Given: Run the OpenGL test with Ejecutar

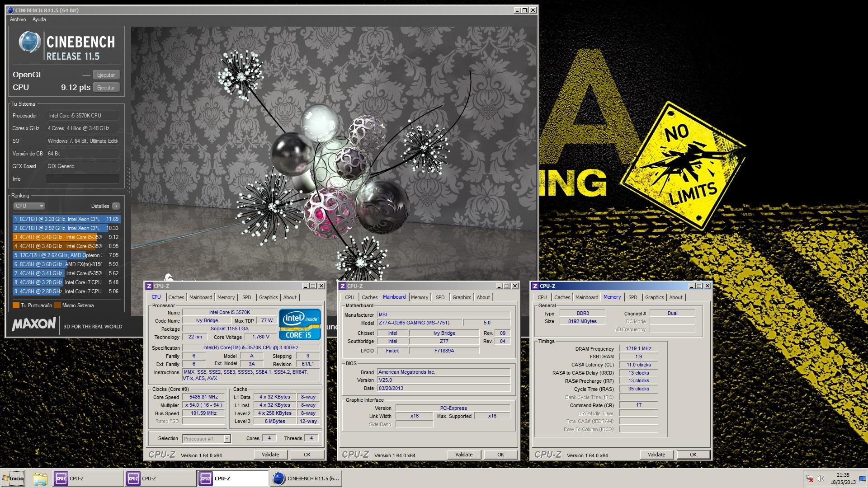Looking at the screenshot, I should click(106, 75).
